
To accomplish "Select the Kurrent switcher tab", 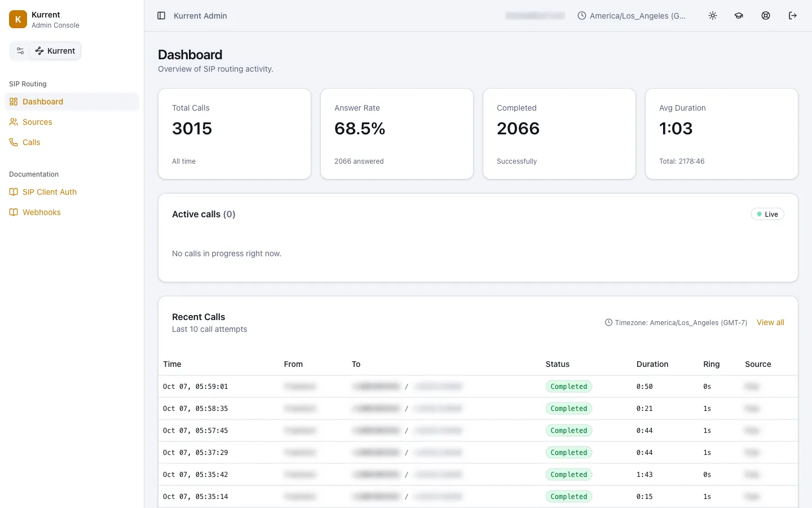I will pos(55,51).
